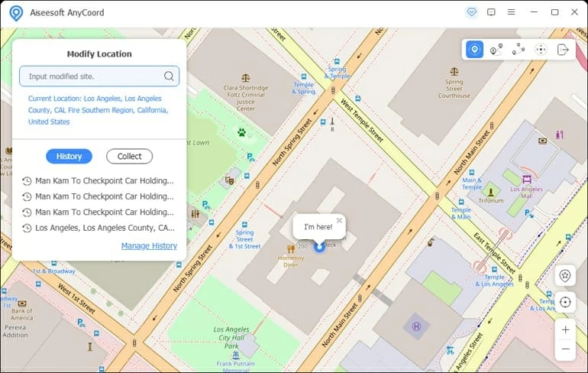Close the "I'm here!" map popup
This screenshot has height=373, width=588.
[339, 220]
